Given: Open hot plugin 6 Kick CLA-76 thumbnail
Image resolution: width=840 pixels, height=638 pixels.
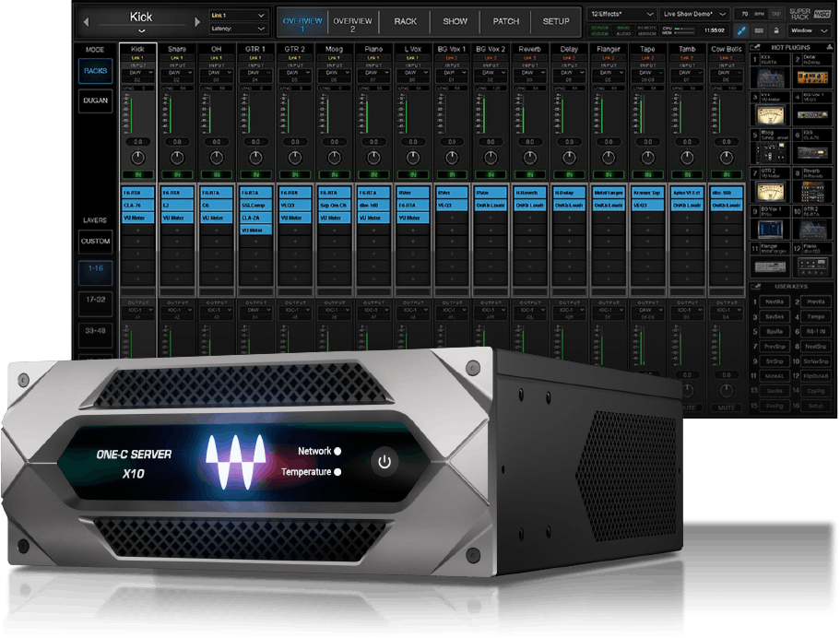Looking at the screenshot, I should point(812,153).
